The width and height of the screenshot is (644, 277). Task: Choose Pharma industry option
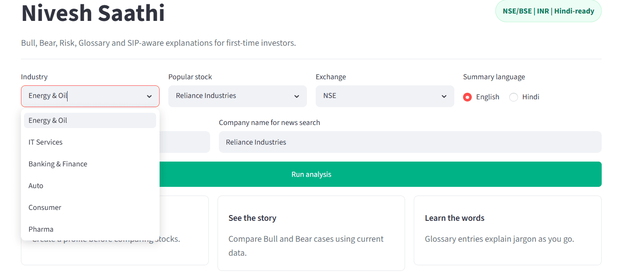[90, 230]
